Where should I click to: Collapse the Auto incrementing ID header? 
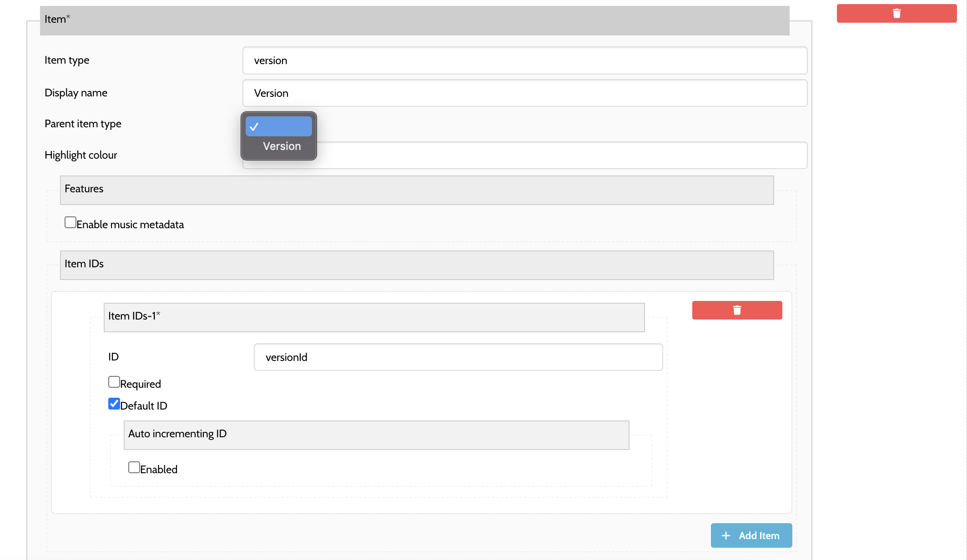376,435
